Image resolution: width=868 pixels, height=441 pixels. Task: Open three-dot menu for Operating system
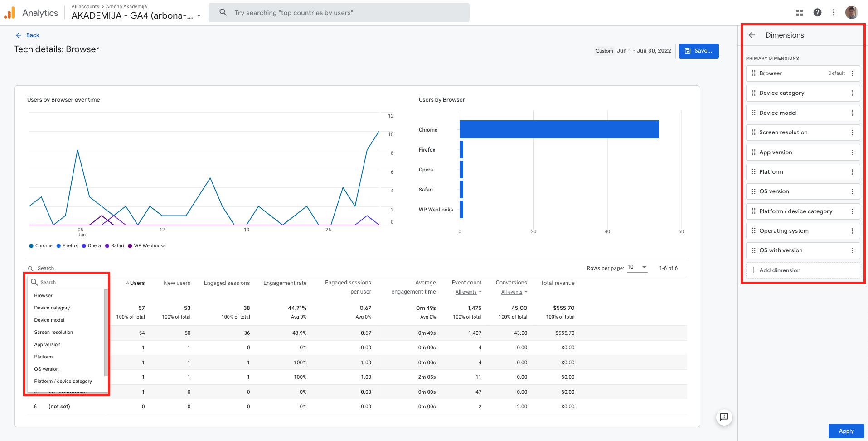click(x=852, y=231)
